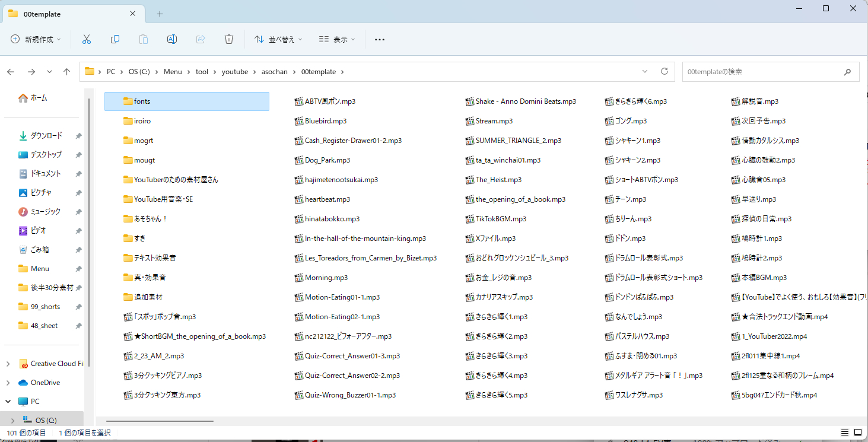The height and width of the screenshot is (442, 868).
Task: Expand the OneDrive tree node
Action: click(x=8, y=383)
